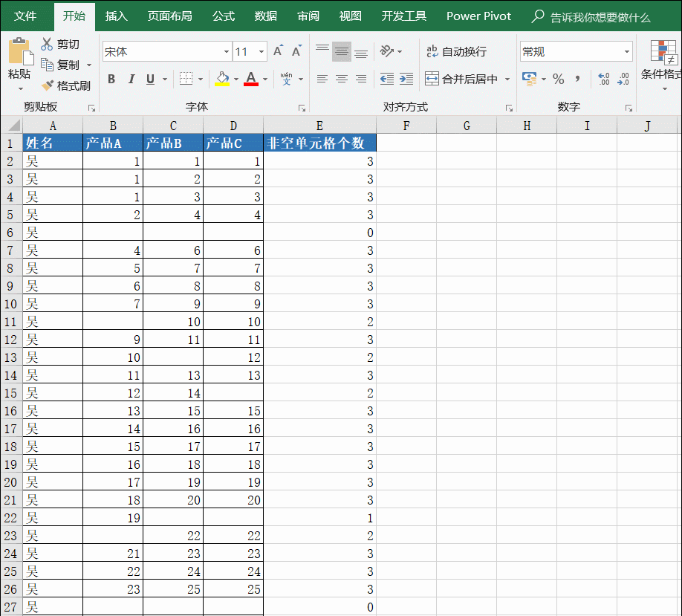Screen dimensions: 682x616
Task: Open font color palette arrow
Action: [265, 80]
